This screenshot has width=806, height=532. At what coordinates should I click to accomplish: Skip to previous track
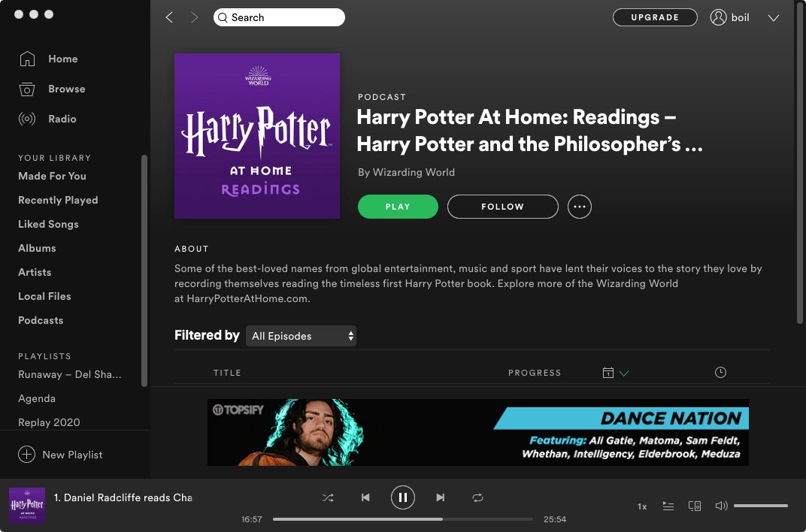click(365, 497)
